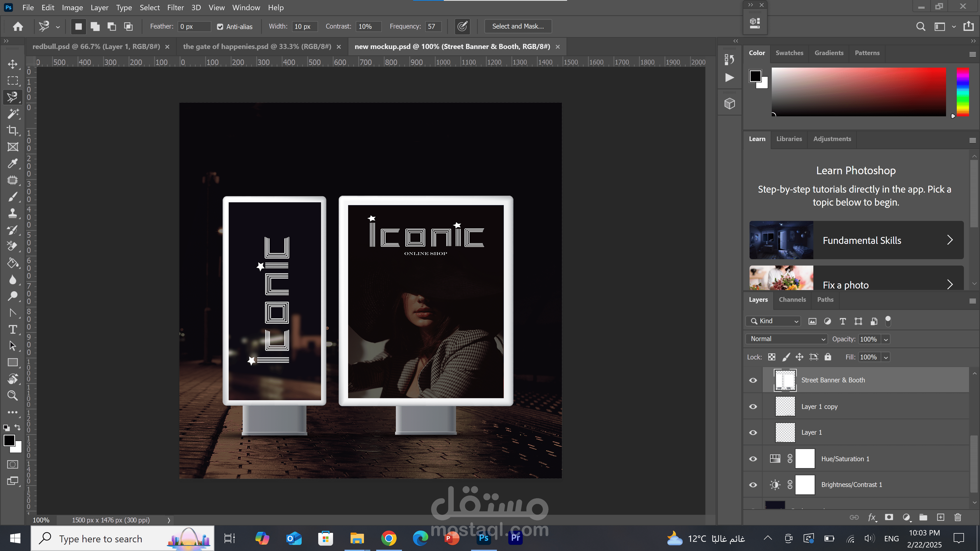Create a new group folder icon
This screenshot has height=551, width=980.
(x=923, y=517)
